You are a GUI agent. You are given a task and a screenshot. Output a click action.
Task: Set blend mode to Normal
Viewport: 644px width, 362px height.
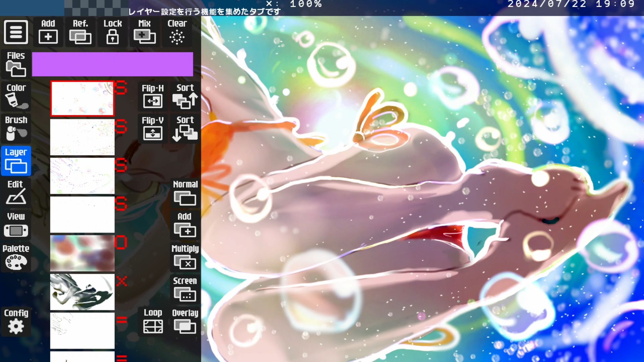coord(185,193)
